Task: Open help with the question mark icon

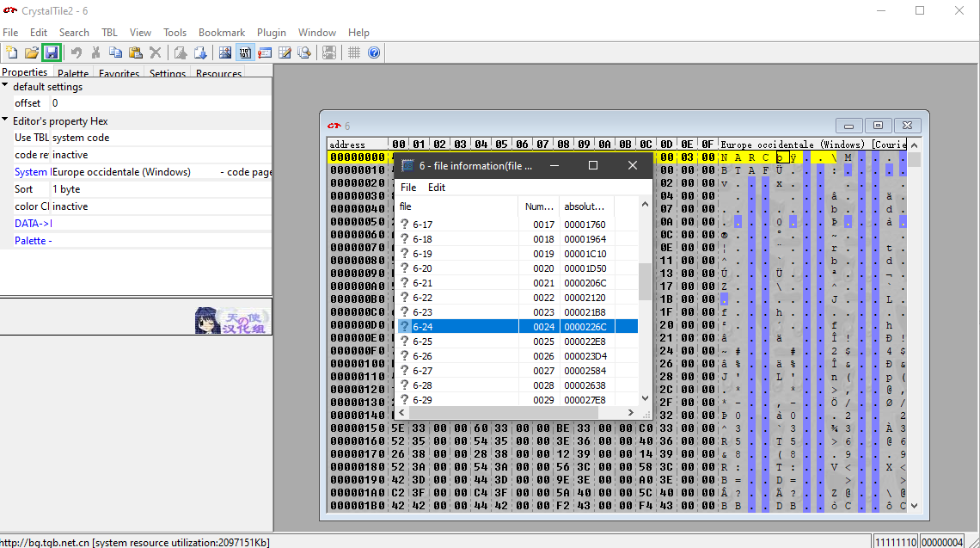Action: (x=374, y=53)
